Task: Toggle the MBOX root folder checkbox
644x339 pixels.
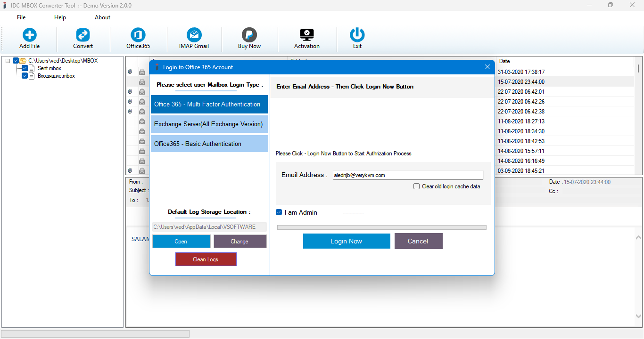Action: pos(16,61)
